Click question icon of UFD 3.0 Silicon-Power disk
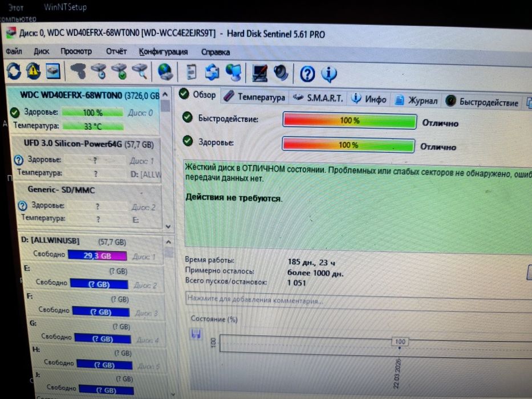Screen dimensions: 532x399 coord(19,160)
